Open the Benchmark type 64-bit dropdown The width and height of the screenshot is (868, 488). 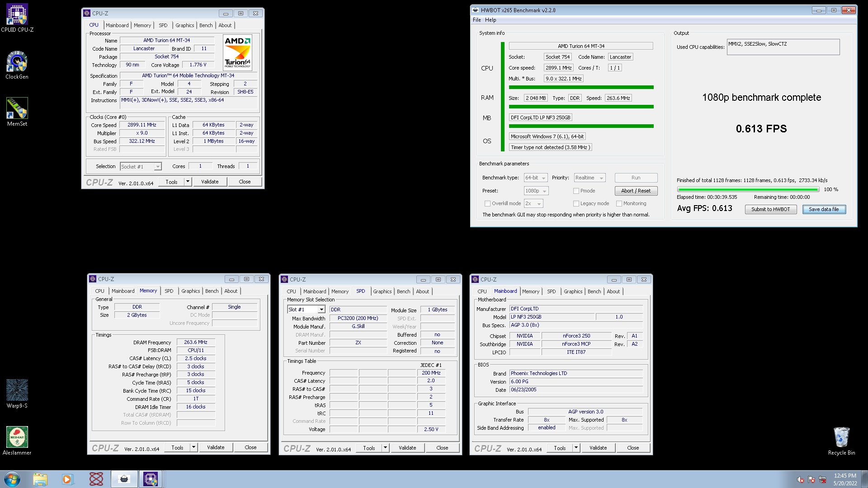point(536,178)
